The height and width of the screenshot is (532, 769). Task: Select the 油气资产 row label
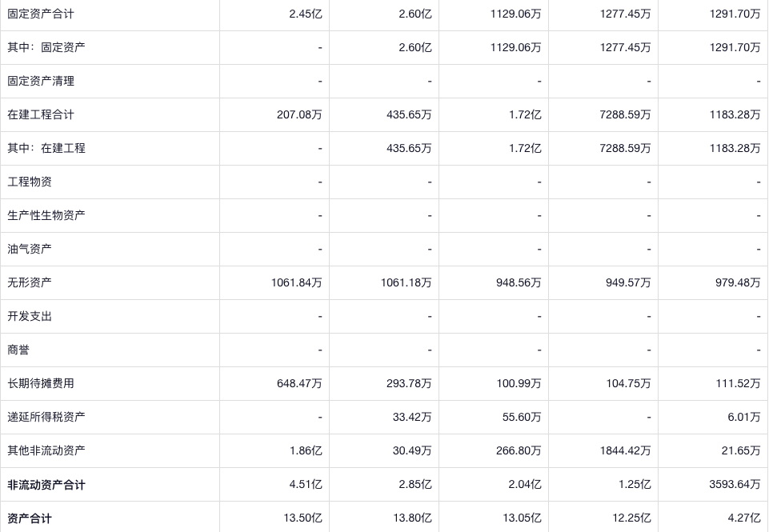pos(30,249)
